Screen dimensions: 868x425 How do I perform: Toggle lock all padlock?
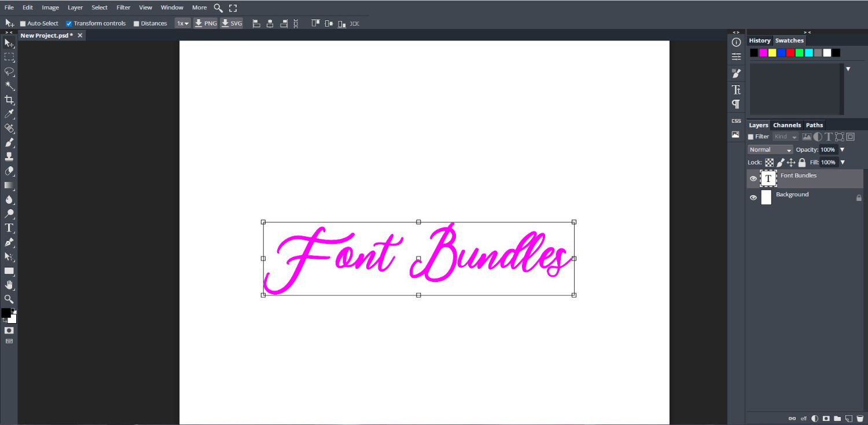(802, 163)
